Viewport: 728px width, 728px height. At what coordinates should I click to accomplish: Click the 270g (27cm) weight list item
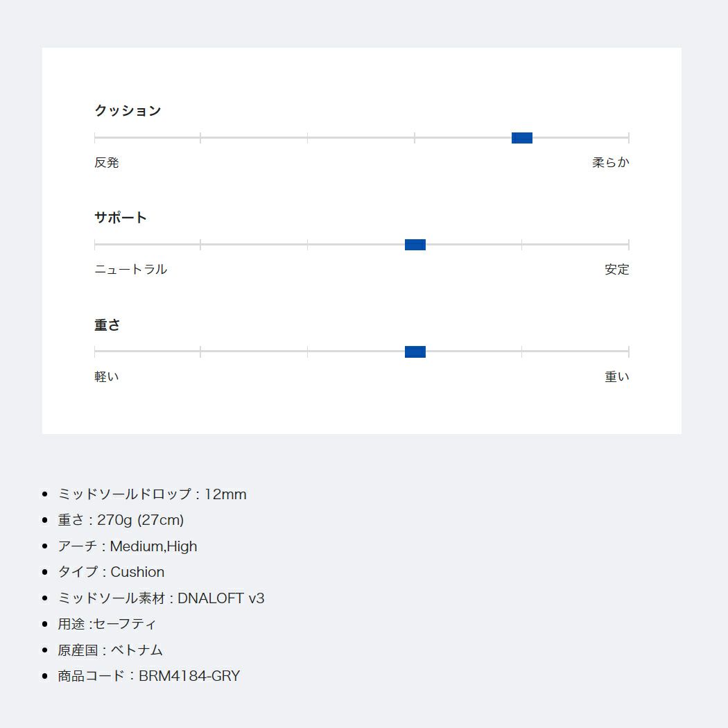point(121,520)
